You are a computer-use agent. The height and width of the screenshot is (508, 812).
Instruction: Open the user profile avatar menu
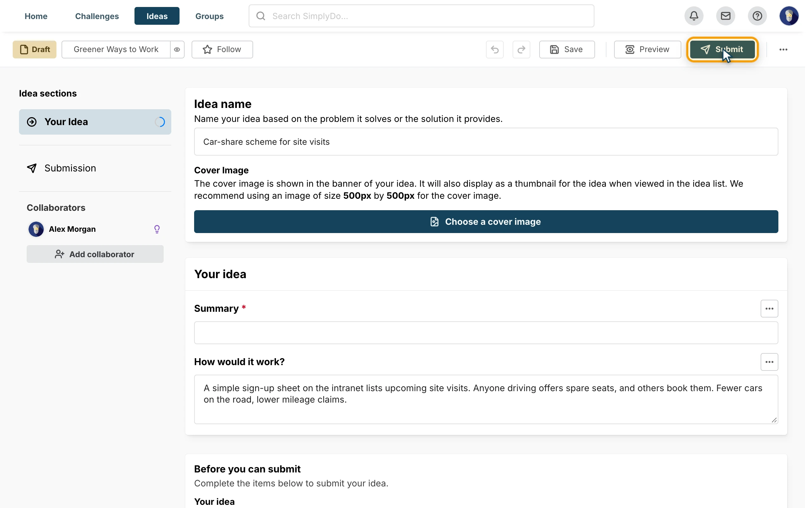point(789,16)
